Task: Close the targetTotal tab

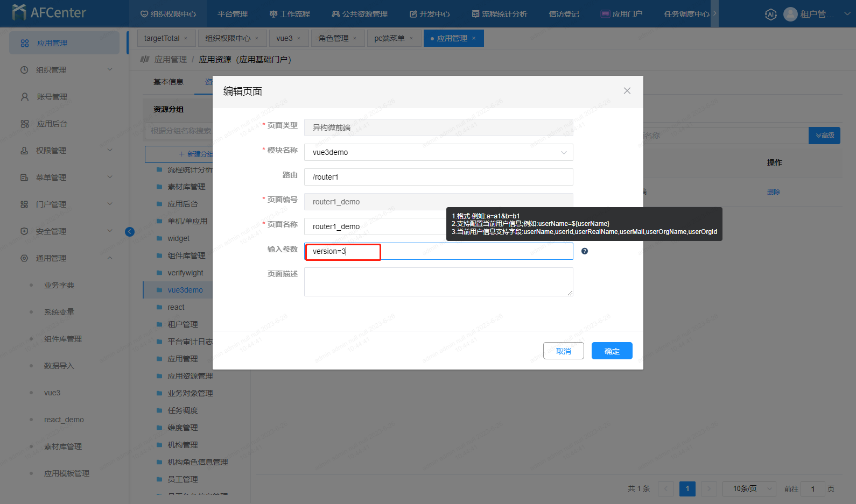Action: point(186,38)
